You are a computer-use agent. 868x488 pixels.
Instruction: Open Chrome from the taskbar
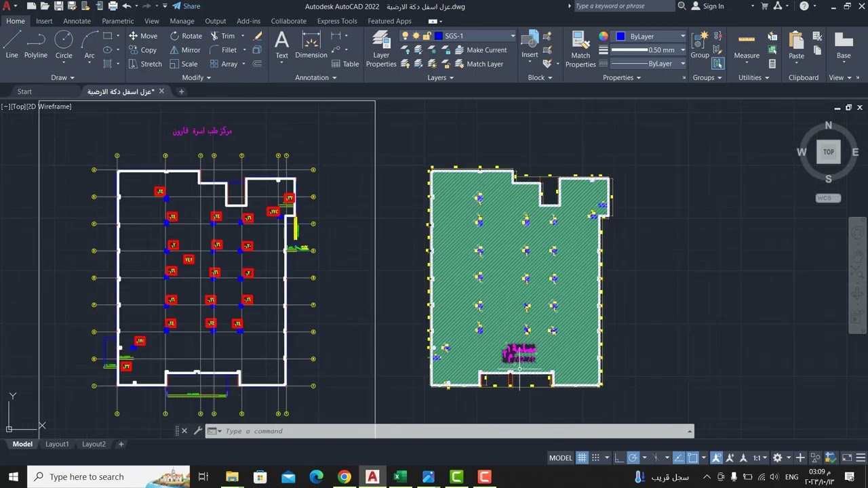[344, 476]
